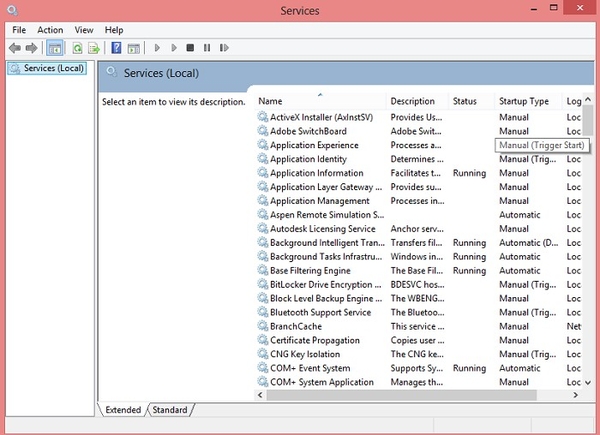Image resolution: width=600 pixels, height=435 pixels.
Task: Open the Action menu
Action: click(x=50, y=30)
